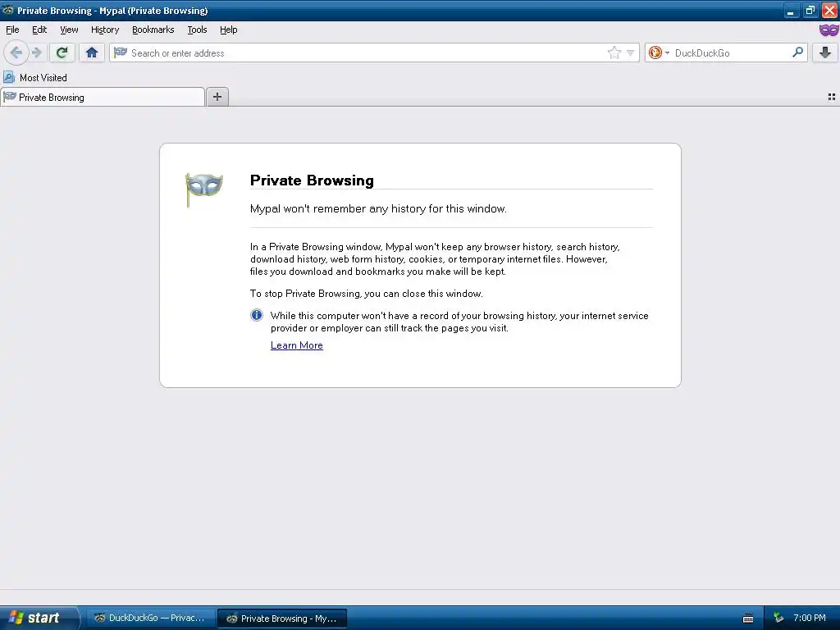The width and height of the screenshot is (840, 630).
Task: Click the search magnifier icon
Action: point(797,52)
